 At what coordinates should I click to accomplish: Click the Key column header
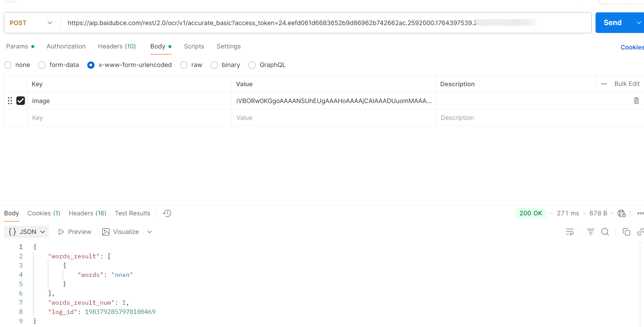pyautogui.click(x=37, y=84)
